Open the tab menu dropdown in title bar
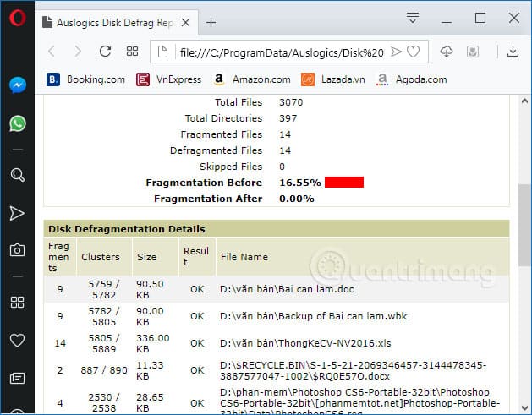The height and width of the screenshot is (415, 532). tap(413, 18)
